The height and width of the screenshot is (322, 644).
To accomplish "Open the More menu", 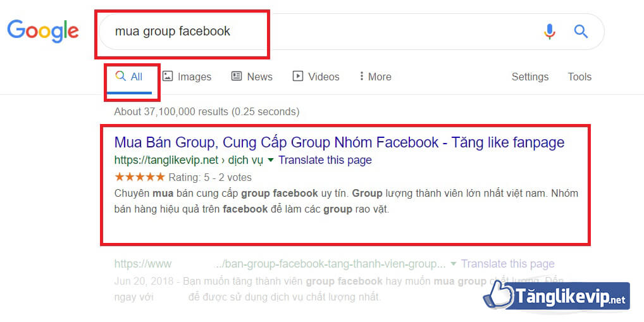I will click(375, 77).
